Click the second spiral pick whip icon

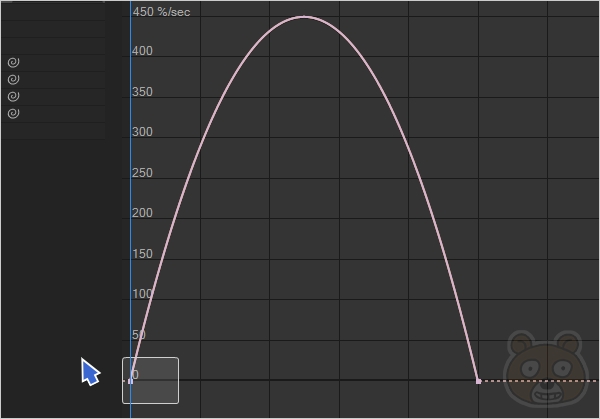pyautogui.click(x=13, y=79)
